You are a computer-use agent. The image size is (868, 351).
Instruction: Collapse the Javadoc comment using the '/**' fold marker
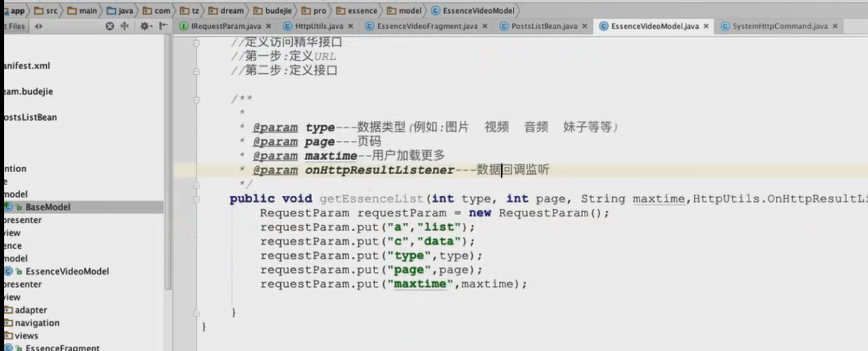[x=197, y=99]
